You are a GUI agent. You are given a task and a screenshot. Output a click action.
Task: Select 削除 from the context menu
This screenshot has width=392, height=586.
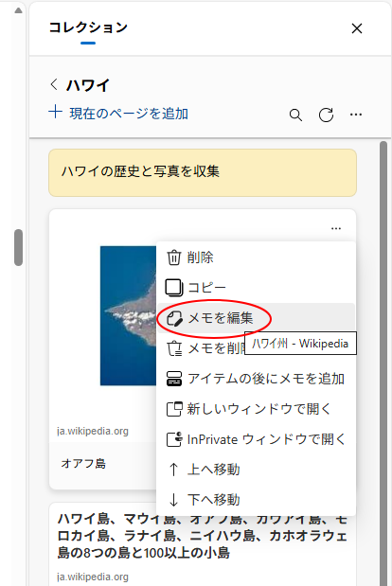coord(256,257)
